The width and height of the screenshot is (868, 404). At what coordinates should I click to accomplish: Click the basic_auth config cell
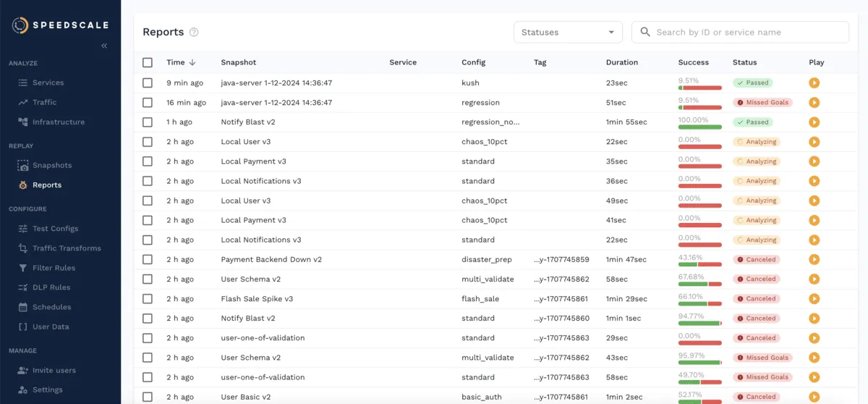[x=483, y=397]
